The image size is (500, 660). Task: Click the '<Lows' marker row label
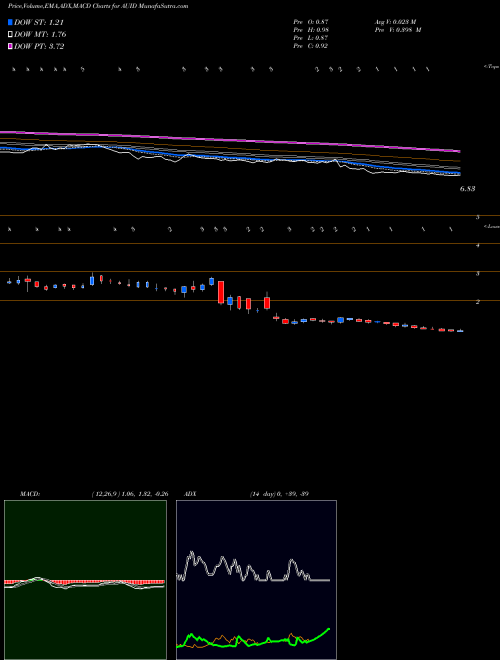coord(491,226)
